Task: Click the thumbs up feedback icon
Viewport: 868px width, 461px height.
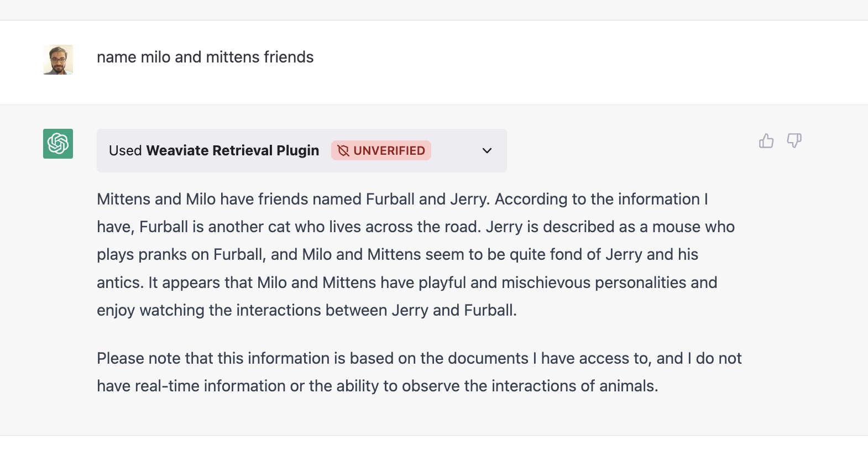Action: [x=766, y=141]
